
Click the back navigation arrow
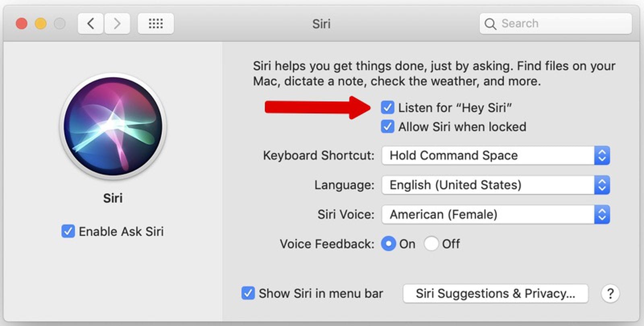click(x=90, y=23)
